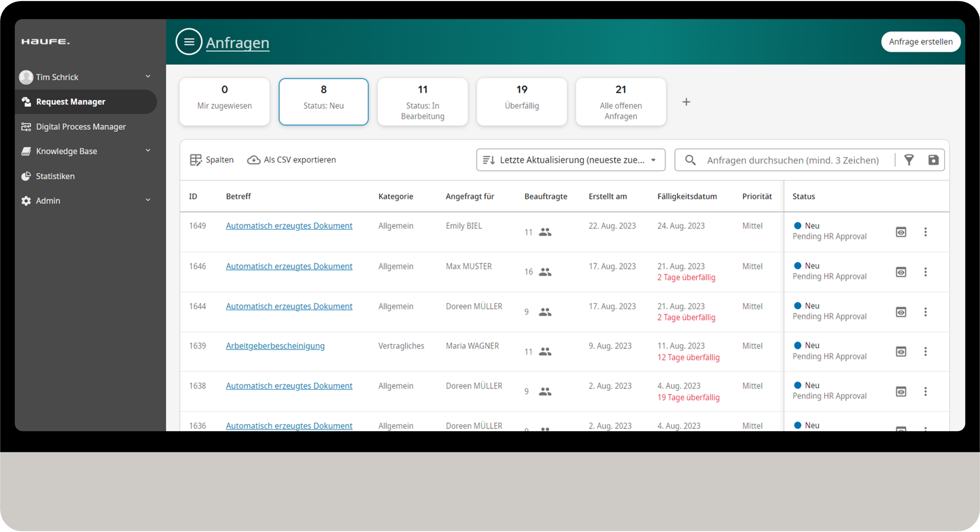Viewport: 980px width, 532px height.
Task: Open the filter funnel icon
Action: click(x=909, y=160)
